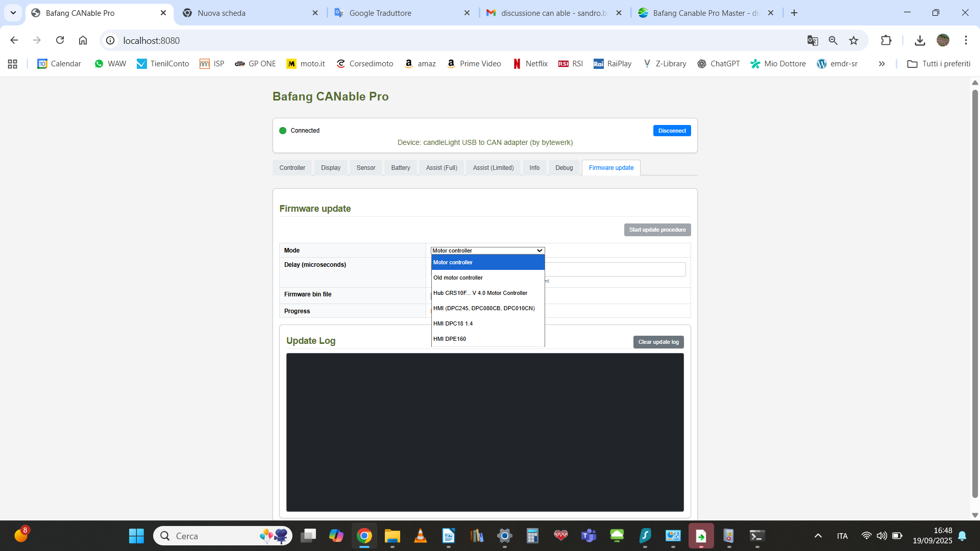The height and width of the screenshot is (551, 980).
Task: Open Settings gear in taskbar
Action: coord(504,536)
